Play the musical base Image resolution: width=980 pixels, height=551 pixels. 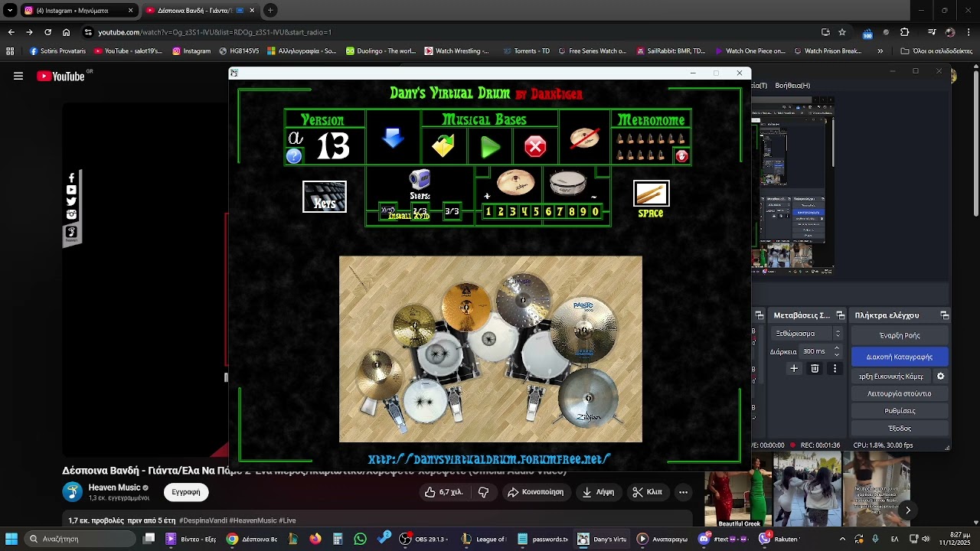click(490, 146)
